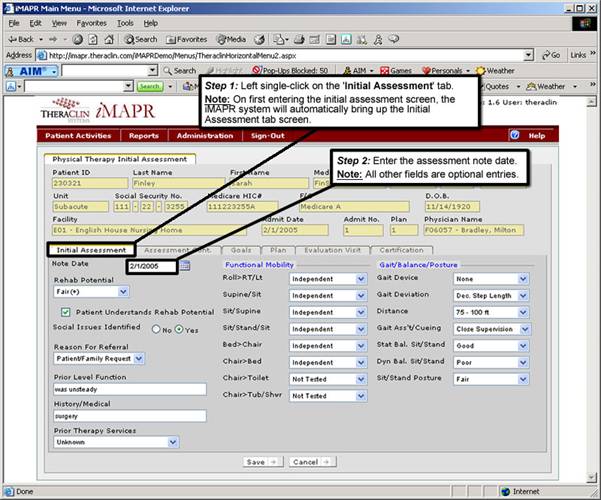Expand Reason For Referral dropdown
This screenshot has width=601, height=500.
(139, 359)
